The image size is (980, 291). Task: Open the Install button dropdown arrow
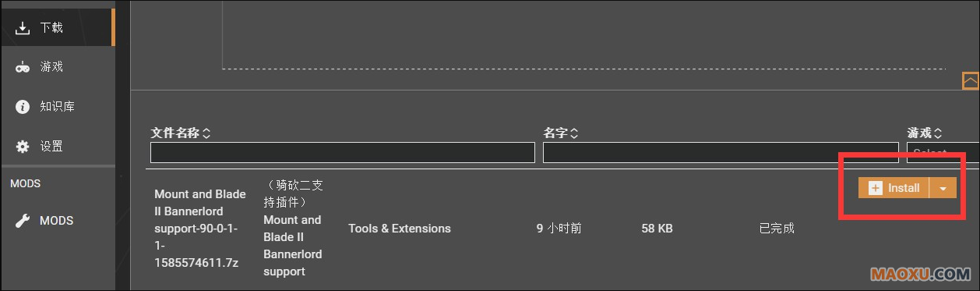[x=943, y=188]
